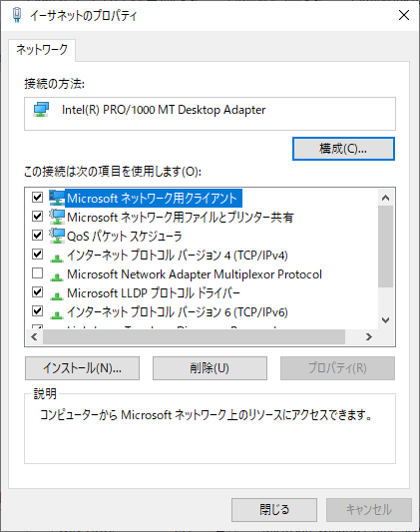Click the Microsoft network client icon
420x532 pixels.
pos(57,198)
